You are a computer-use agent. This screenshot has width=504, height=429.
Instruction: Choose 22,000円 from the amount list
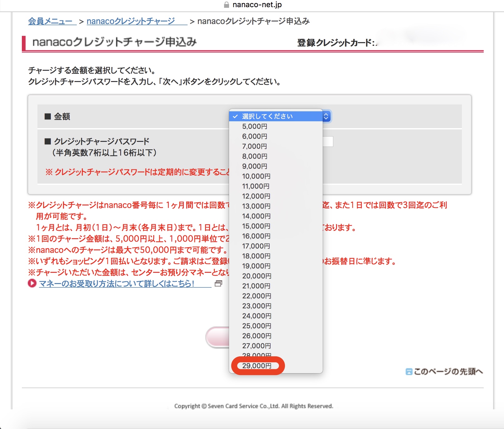(x=276, y=296)
